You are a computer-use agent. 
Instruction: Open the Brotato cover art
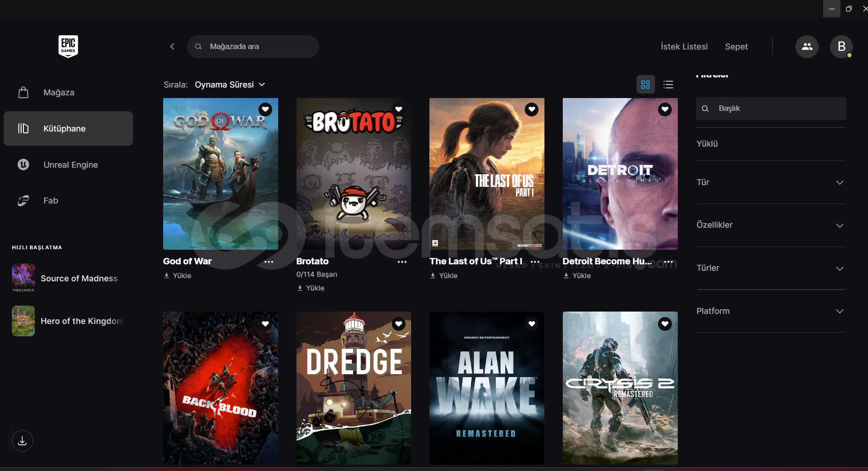(354, 174)
